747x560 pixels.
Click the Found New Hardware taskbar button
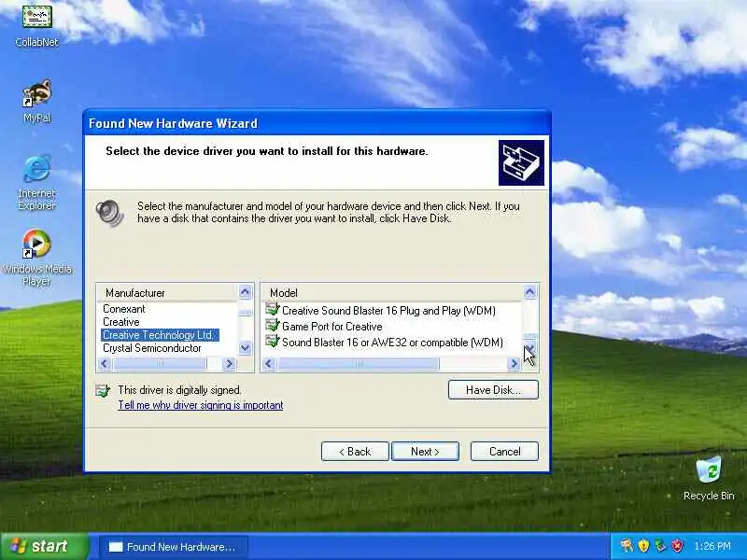[x=174, y=547]
